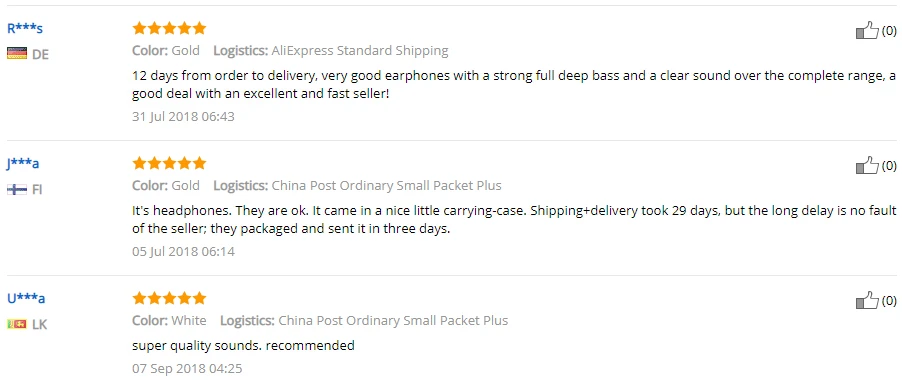The width and height of the screenshot is (902, 390).
Task: Click the date 31 Jul 2018 06:43
Action: tap(183, 116)
